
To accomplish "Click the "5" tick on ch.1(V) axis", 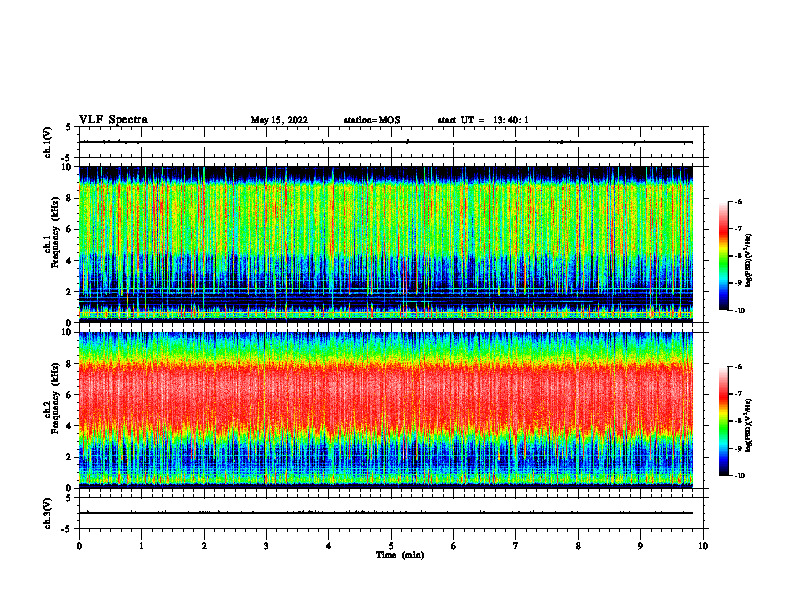I will pos(69,127).
